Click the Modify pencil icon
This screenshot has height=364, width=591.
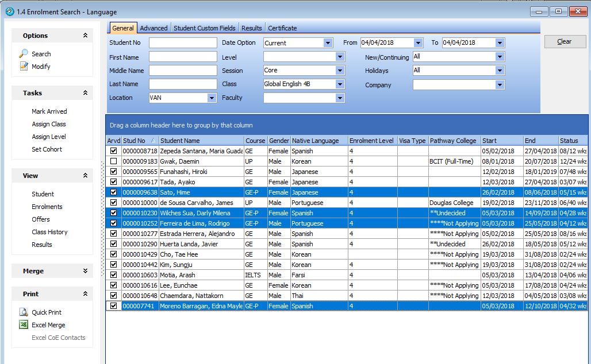24,67
